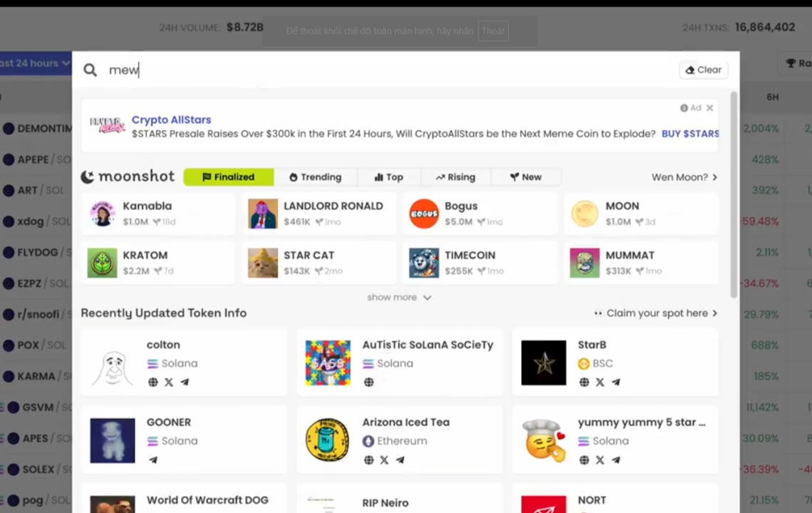Open the xdog / SOL row in background
Viewport: 812px width, 513px height.
[x=37, y=222]
